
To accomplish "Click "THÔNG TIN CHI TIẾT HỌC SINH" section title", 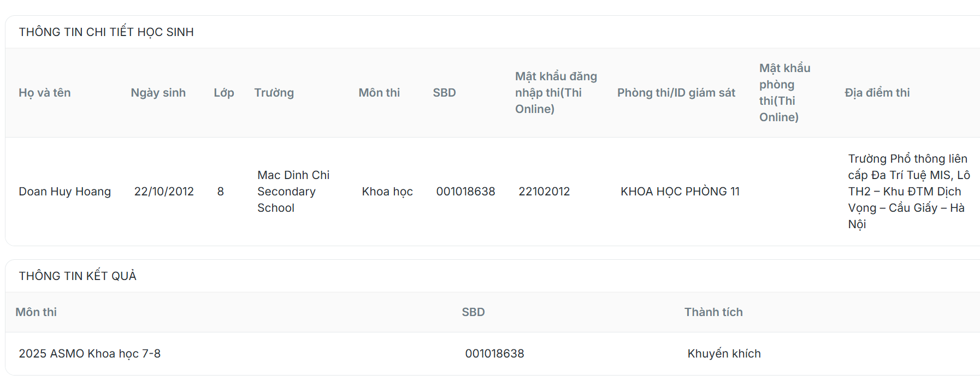I will [x=106, y=32].
